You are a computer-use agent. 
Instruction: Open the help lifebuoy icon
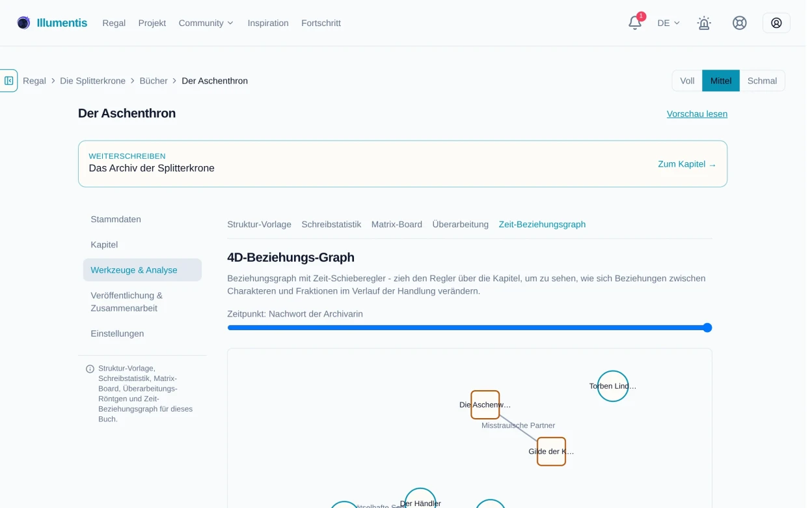(x=739, y=23)
